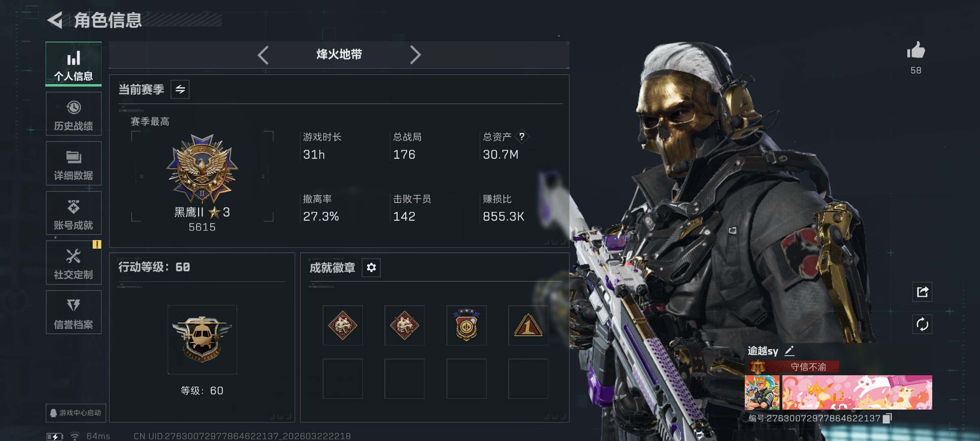
Task: Click the share profile icon
Action: point(922,292)
